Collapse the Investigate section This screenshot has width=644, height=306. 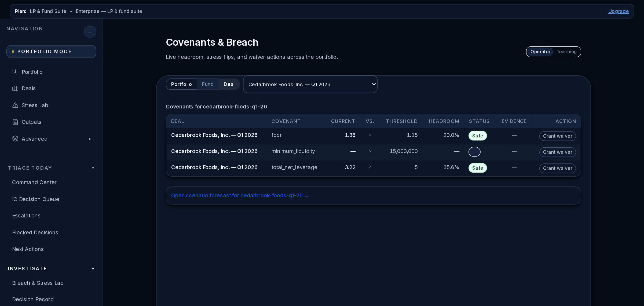tap(93, 269)
